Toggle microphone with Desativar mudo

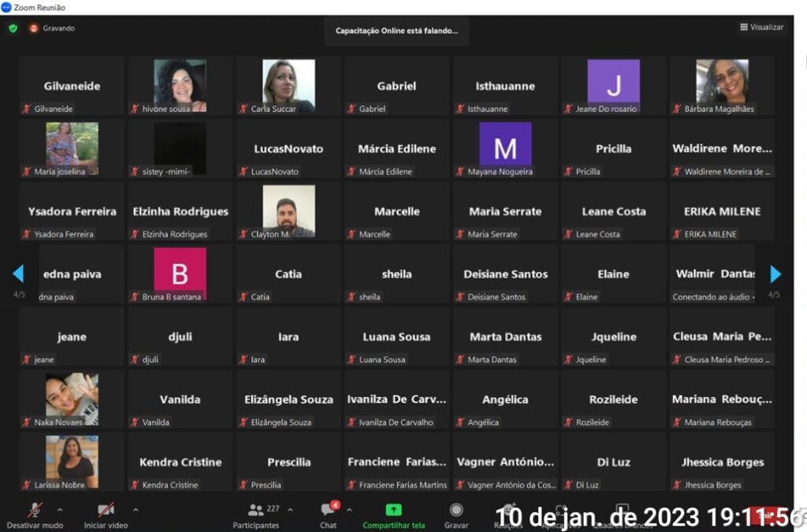[x=35, y=510]
